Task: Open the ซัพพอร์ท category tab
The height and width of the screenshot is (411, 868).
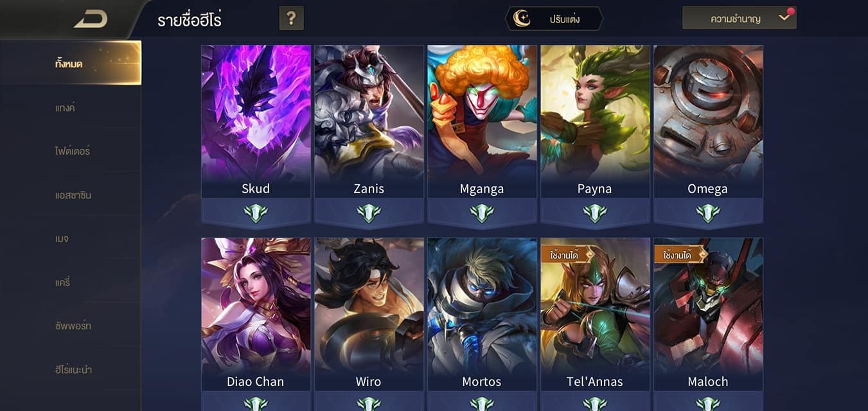Action: tap(70, 326)
